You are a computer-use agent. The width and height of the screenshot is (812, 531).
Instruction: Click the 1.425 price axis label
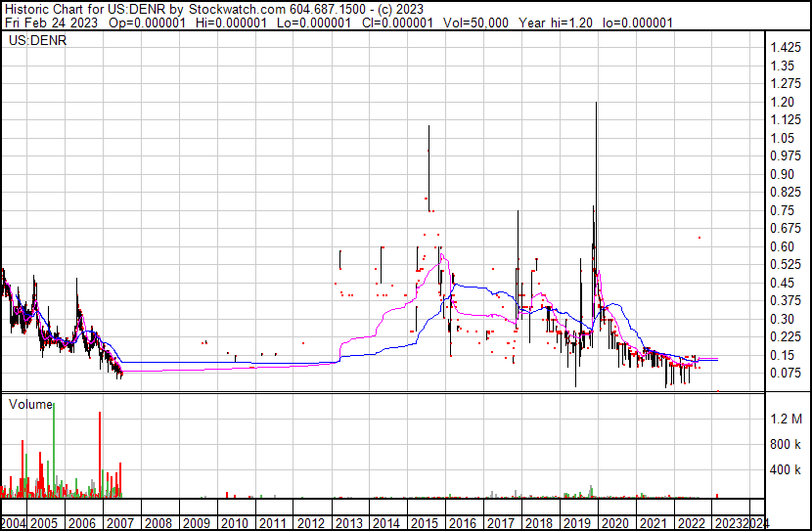(x=784, y=48)
